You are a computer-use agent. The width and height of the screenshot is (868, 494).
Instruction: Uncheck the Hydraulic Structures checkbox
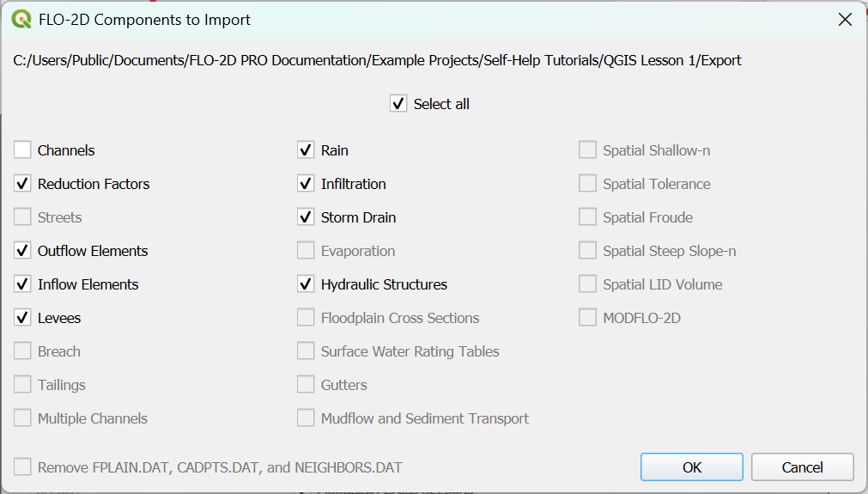click(306, 284)
